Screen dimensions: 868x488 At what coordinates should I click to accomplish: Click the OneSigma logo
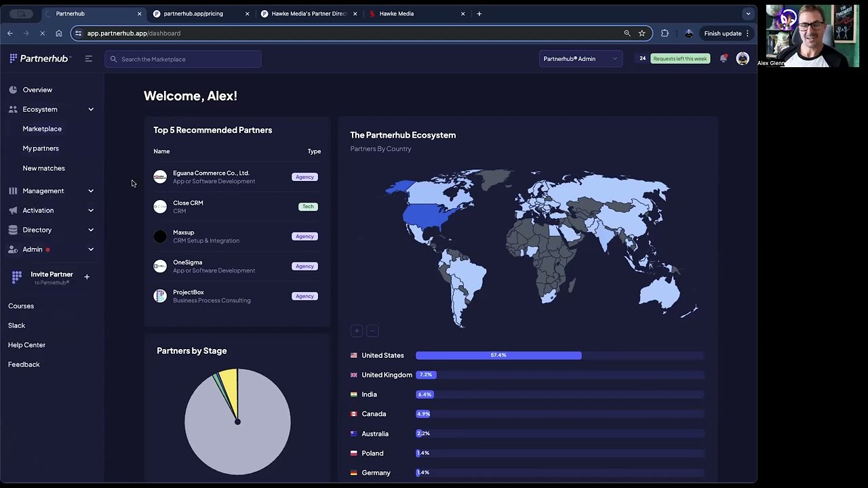pyautogui.click(x=160, y=266)
